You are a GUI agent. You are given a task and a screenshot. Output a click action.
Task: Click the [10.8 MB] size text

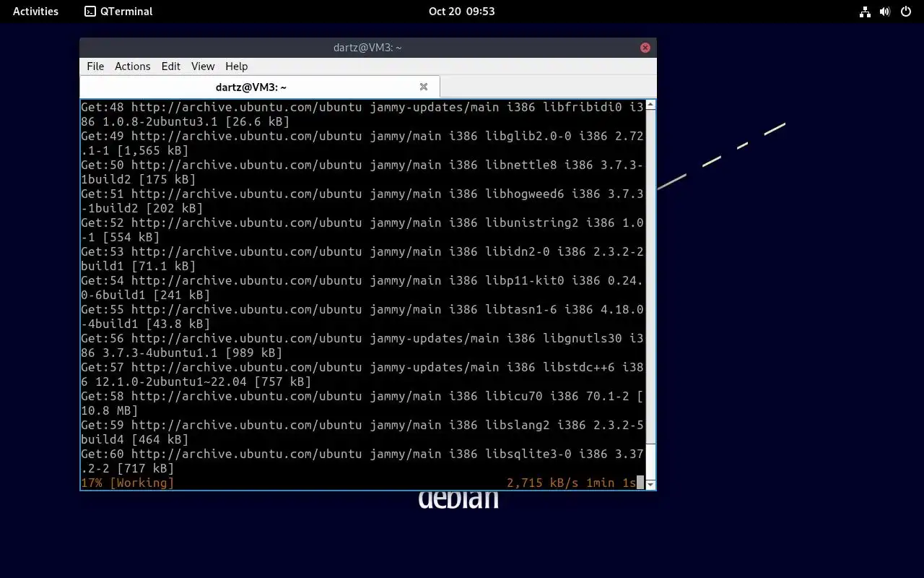pos(109,410)
